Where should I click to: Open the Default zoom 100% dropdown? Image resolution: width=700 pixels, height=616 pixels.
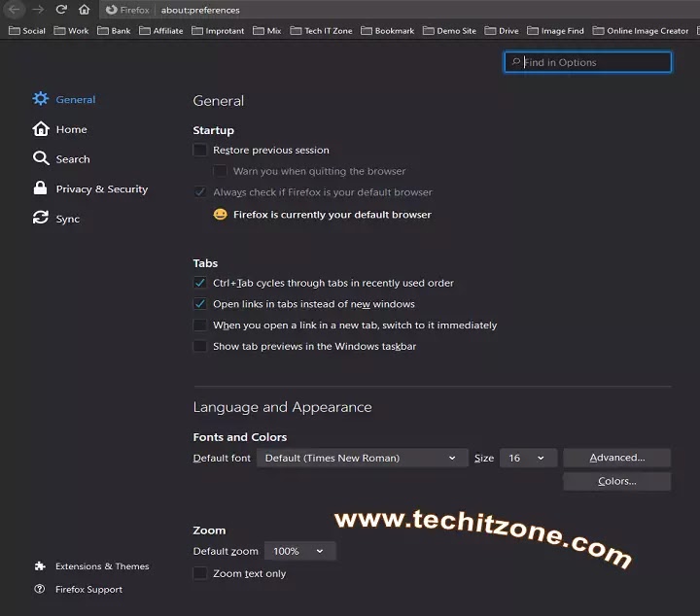pos(299,551)
